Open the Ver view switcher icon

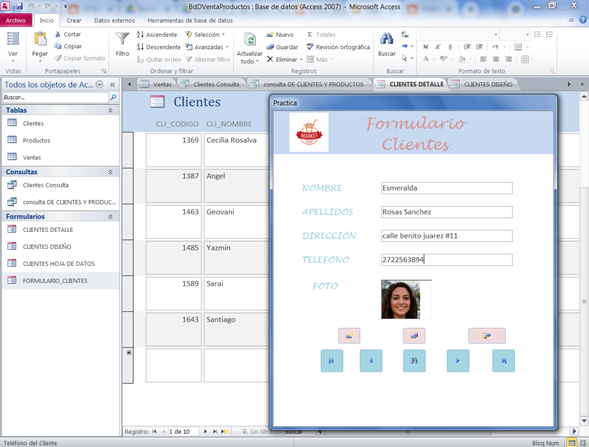point(13,39)
